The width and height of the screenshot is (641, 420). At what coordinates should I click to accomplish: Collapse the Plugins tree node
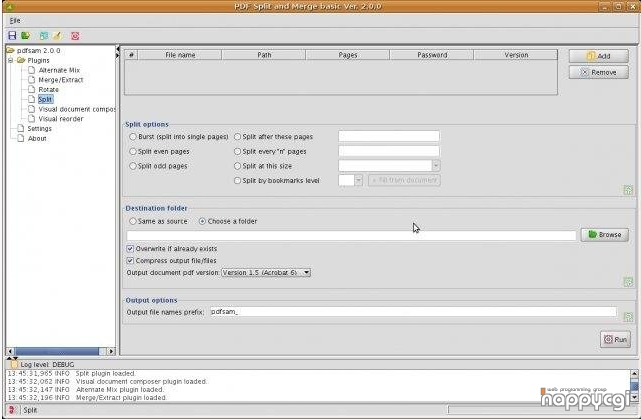10,60
